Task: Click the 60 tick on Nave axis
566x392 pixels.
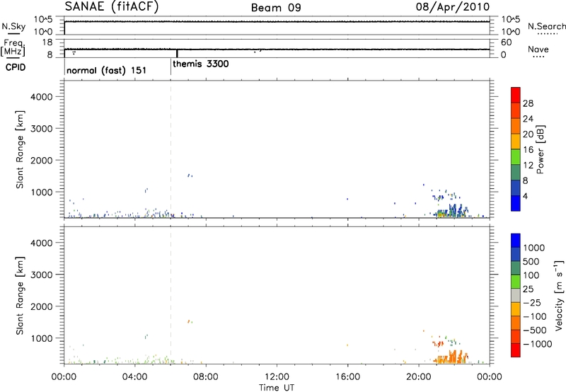Action: pyautogui.click(x=506, y=42)
